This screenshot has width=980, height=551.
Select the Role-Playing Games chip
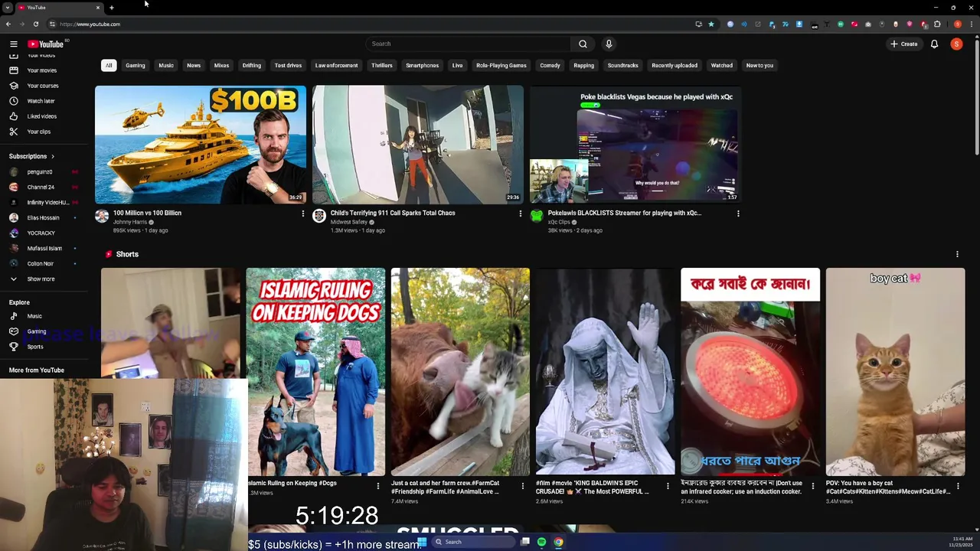(x=501, y=66)
